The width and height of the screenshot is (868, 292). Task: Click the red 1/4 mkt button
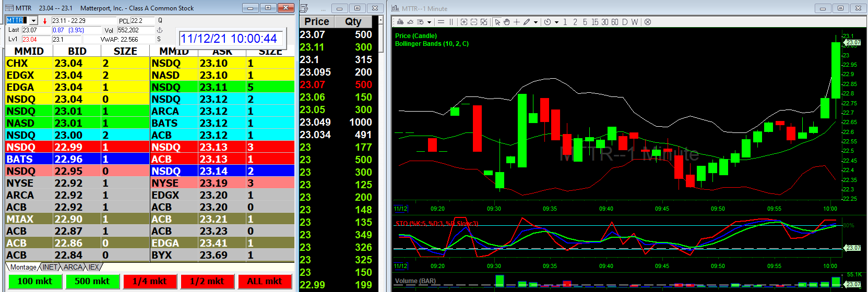point(150,282)
